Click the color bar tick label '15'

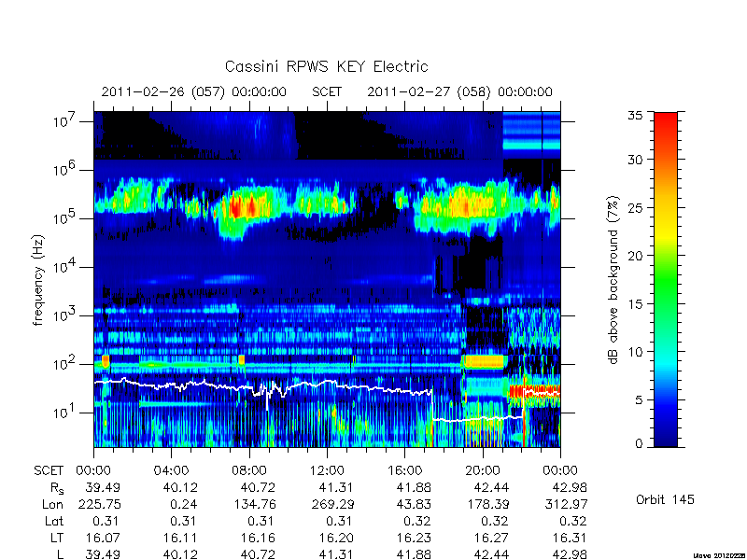coord(635,304)
